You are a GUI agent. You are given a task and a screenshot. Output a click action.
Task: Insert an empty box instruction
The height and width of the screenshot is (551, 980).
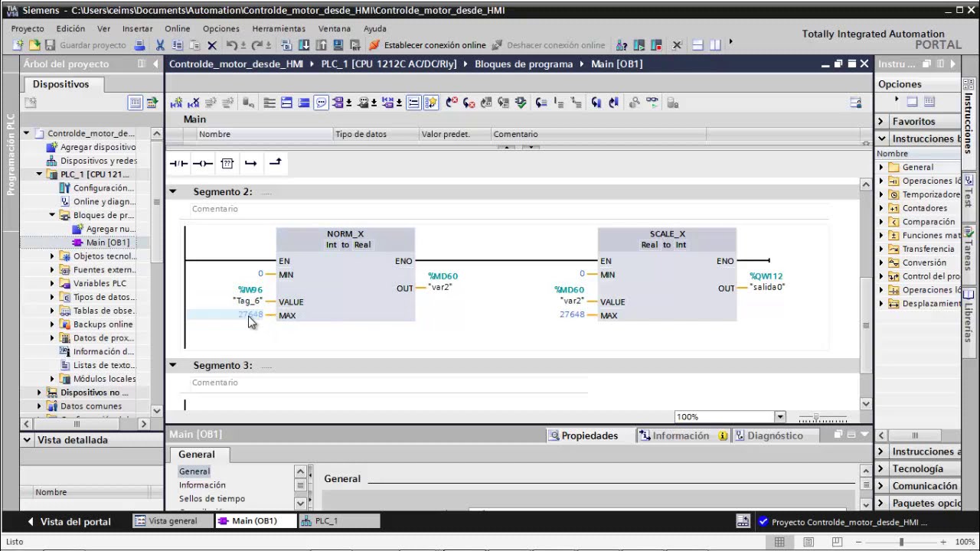(x=227, y=163)
